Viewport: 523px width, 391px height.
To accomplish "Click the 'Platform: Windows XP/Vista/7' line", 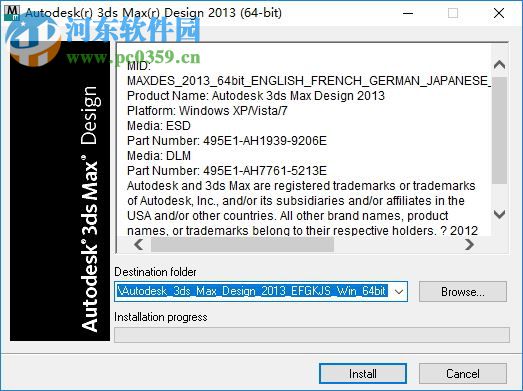I will (207, 111).
